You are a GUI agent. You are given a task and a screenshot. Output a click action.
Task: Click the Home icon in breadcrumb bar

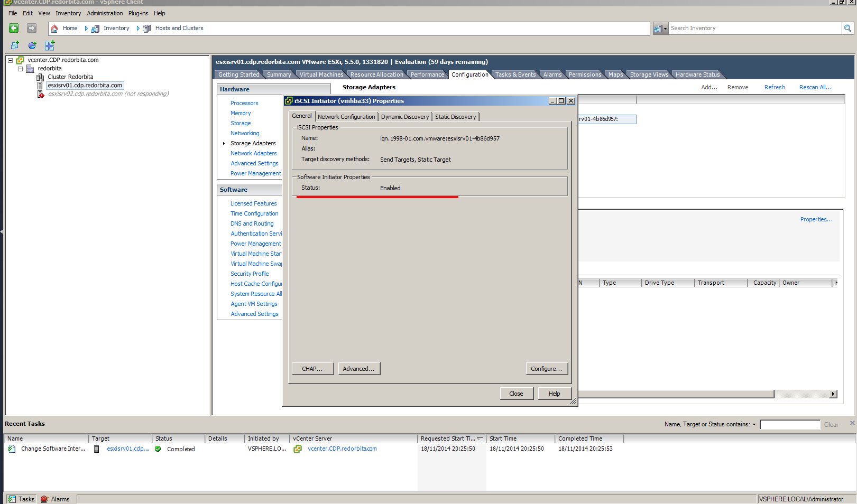(54, 29)
